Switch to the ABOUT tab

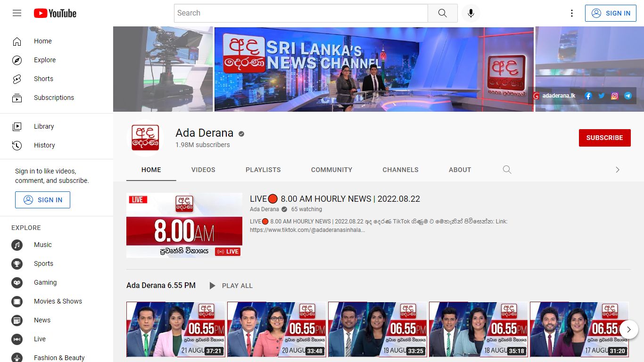tap(460, 170)
